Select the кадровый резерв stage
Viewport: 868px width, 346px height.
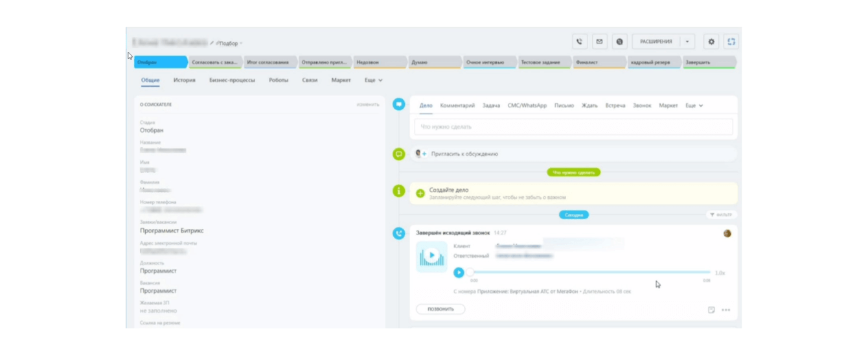tap(654, 63)
